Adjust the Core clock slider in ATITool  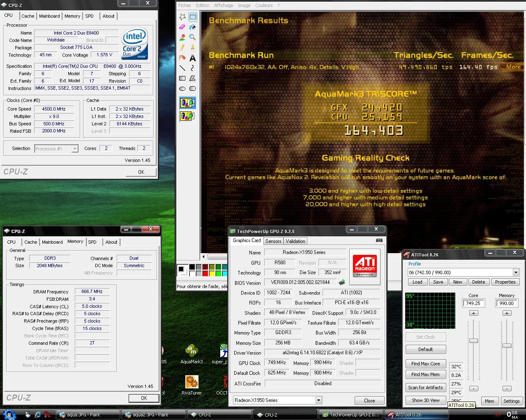click(x=473, y=341)
